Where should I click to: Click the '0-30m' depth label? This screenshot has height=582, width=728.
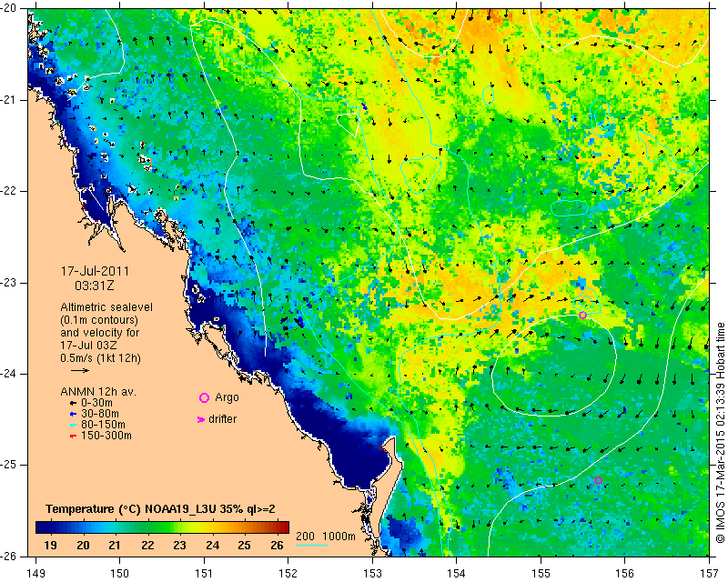pos(96,403)
